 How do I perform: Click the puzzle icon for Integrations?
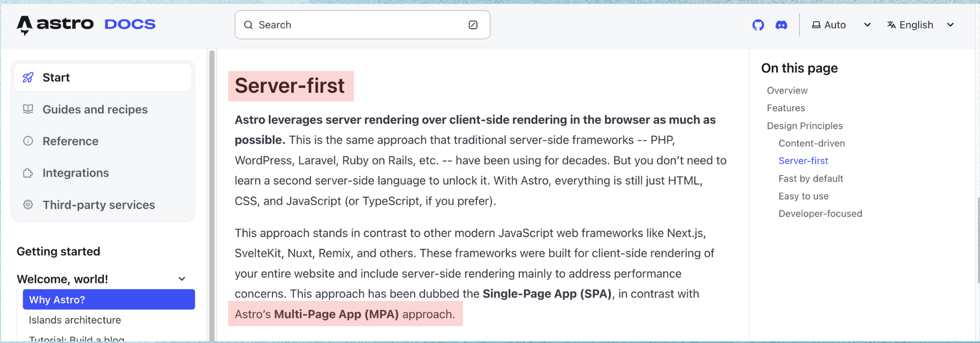28,173
